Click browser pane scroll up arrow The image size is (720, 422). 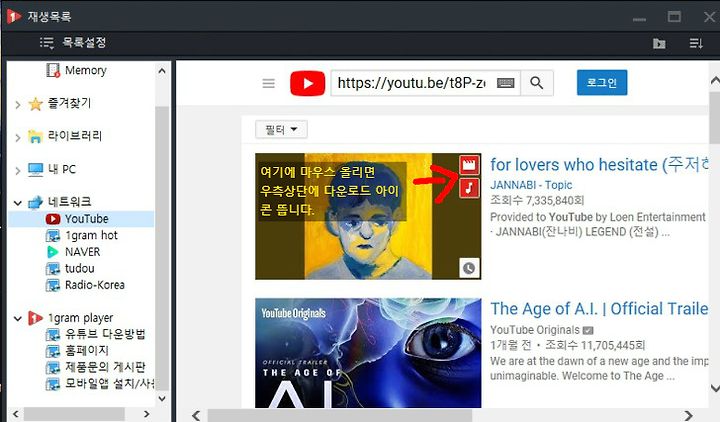click(x=714, y=81)
